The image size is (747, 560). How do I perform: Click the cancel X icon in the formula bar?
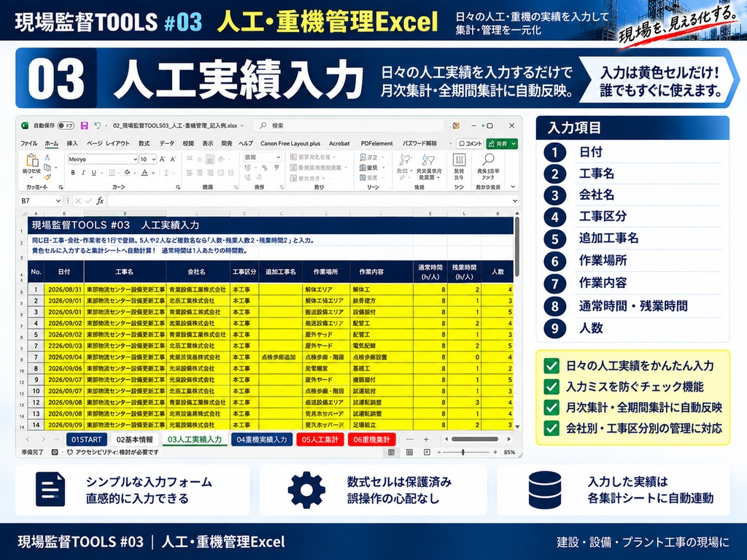[78, 201]
